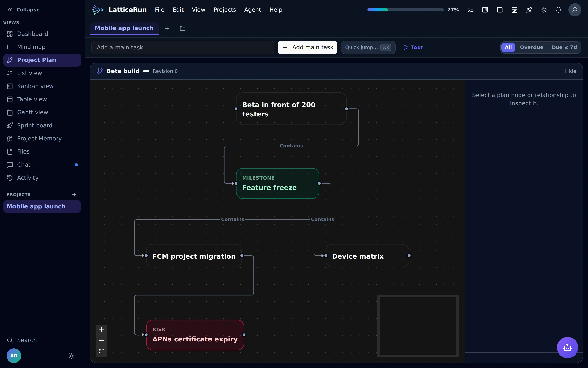The height and width of the screenshot is (368, 588).
Task: Click the Add main task button
Action: point(308,47)
